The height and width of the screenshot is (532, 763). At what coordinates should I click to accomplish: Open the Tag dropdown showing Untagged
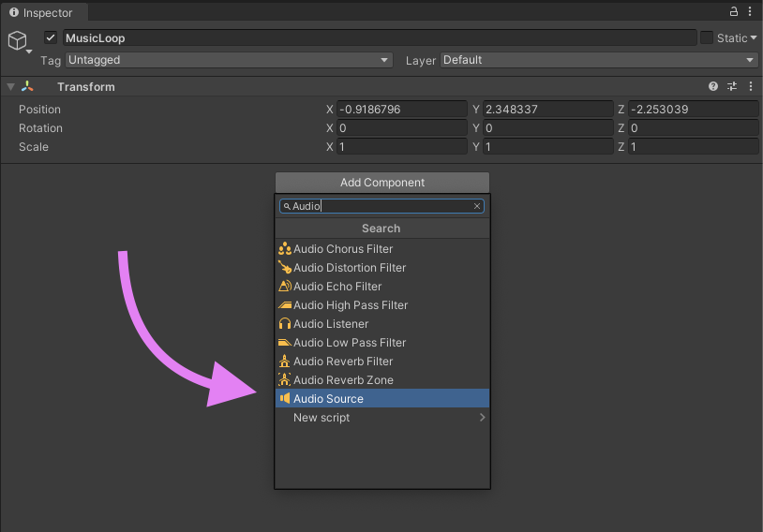coord(228,60)
